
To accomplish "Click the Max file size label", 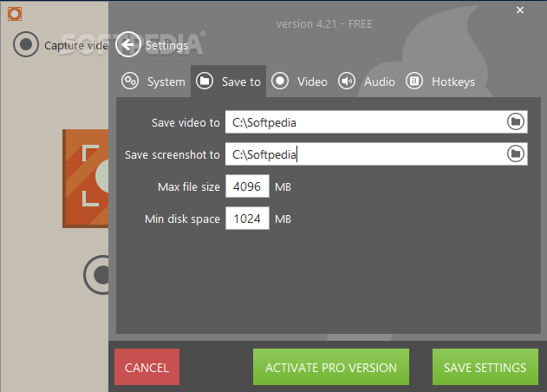I will [189, 187].
